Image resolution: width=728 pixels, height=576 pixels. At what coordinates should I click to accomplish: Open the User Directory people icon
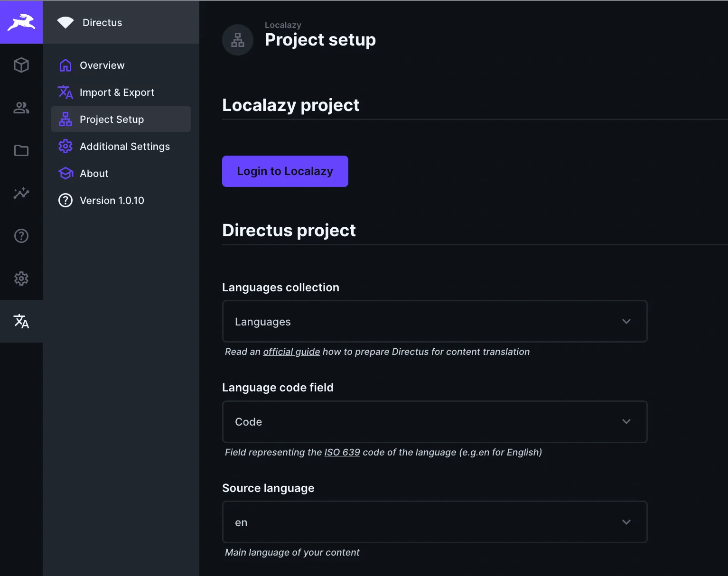pos(21,108)
